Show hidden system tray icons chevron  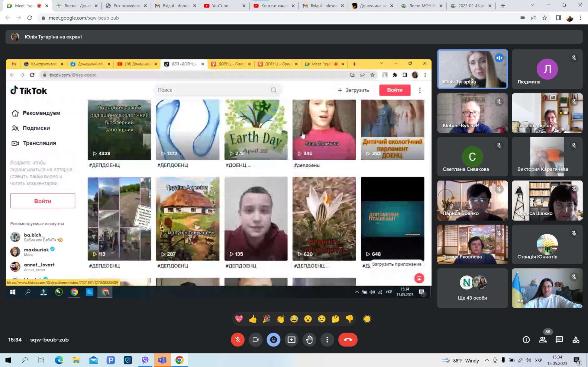point(486,360)
